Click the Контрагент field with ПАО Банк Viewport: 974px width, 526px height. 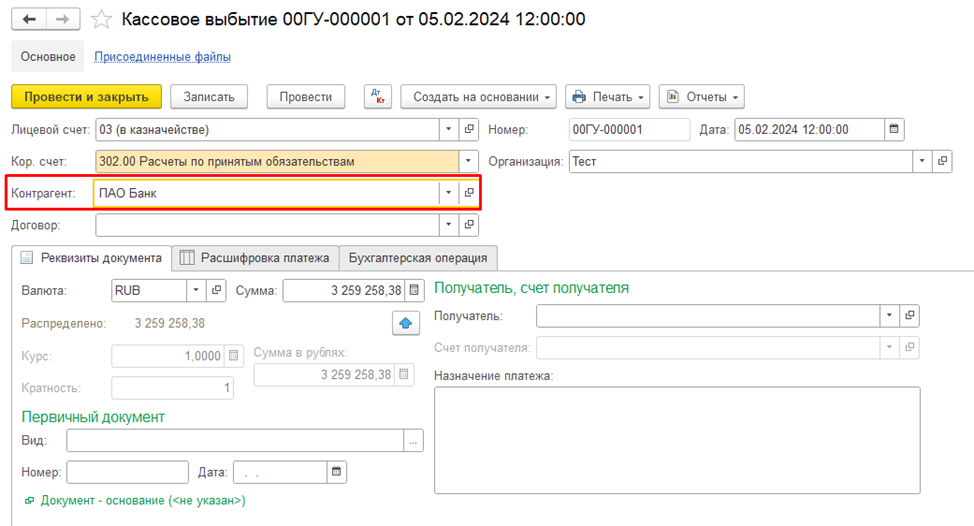point(267,193)
